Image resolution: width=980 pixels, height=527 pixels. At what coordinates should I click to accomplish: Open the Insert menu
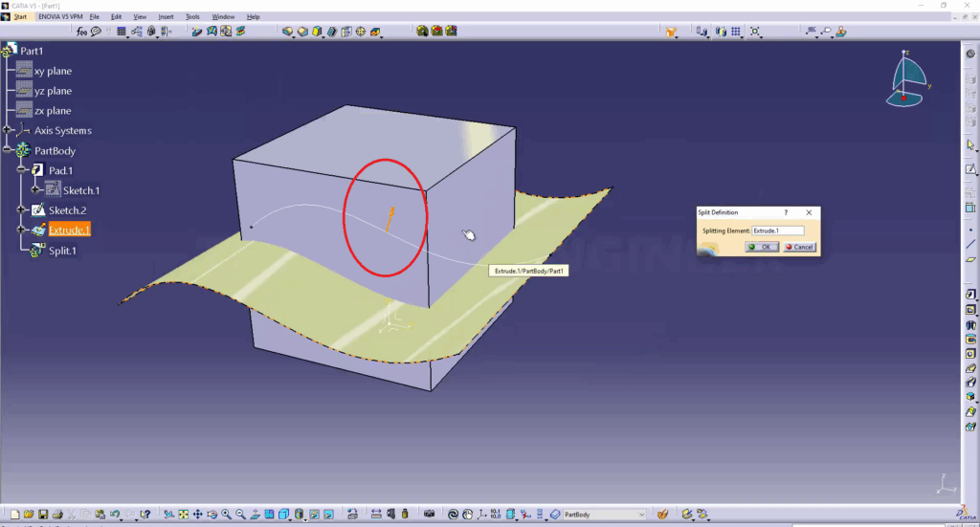[x=166, y=17]
